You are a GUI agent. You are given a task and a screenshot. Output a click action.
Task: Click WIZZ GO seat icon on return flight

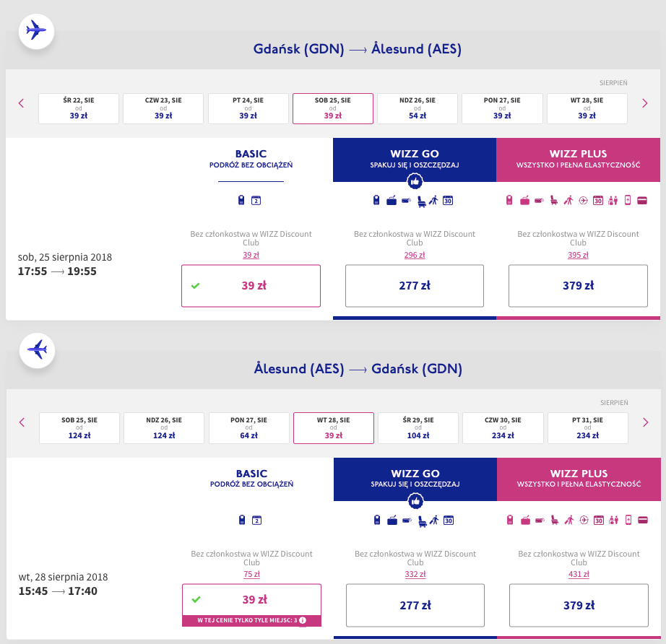point(422,521)
